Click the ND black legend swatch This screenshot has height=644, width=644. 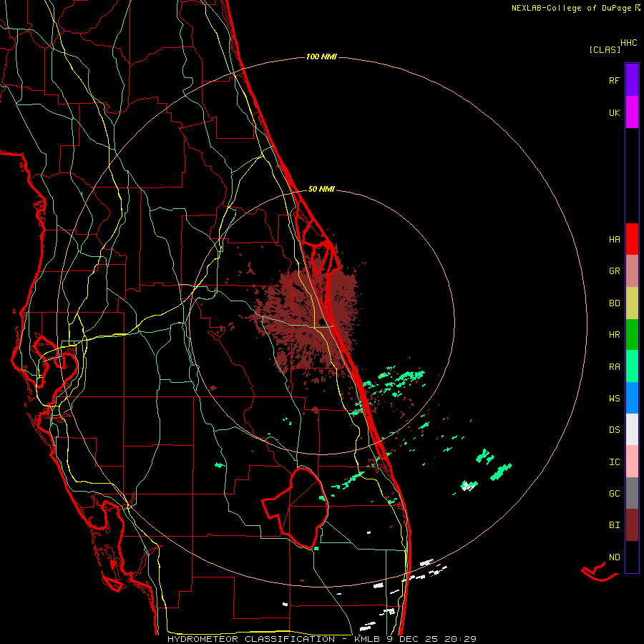(x=632, y=557)
